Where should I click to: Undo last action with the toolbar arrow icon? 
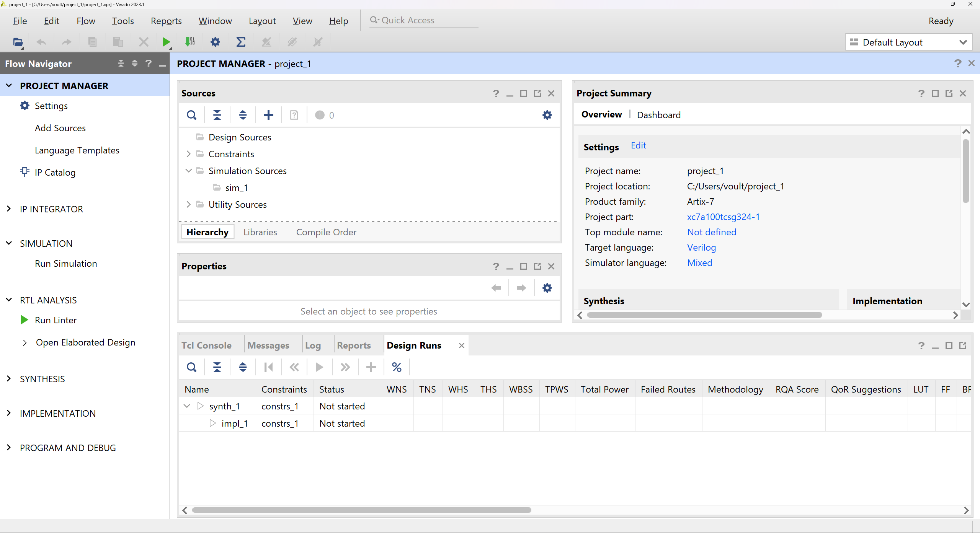coord(41,42)
